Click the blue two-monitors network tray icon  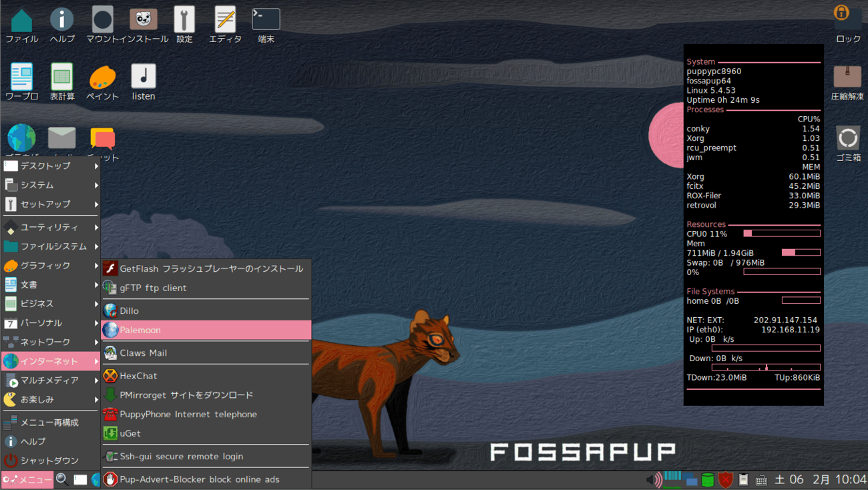pyautogui.click(x=690, y=479)
